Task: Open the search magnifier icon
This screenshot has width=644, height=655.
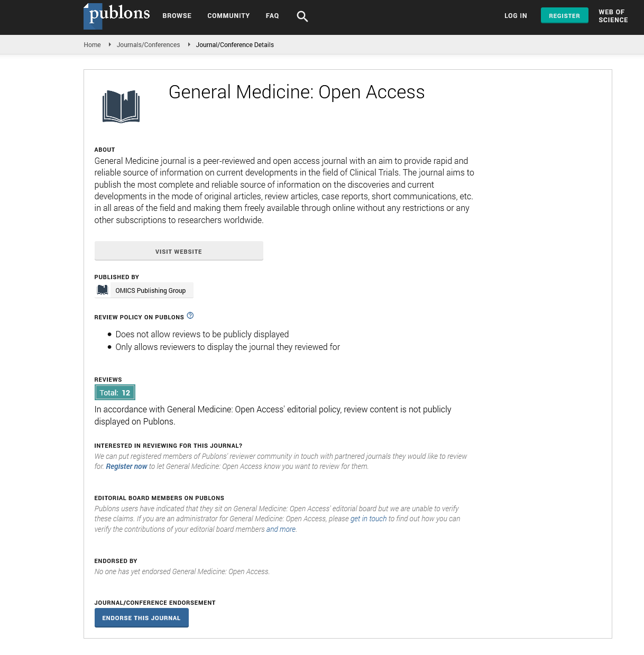Action: point(302,16)
